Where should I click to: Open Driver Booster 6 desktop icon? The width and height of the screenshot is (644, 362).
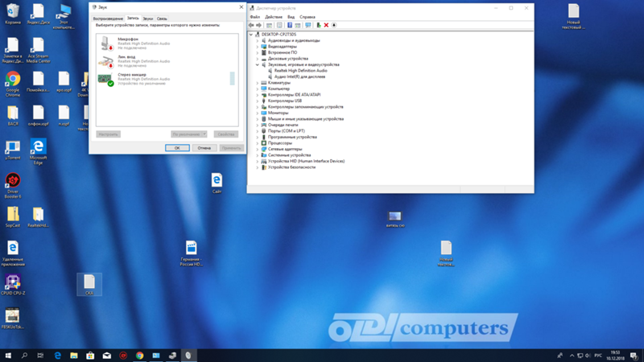13,186
